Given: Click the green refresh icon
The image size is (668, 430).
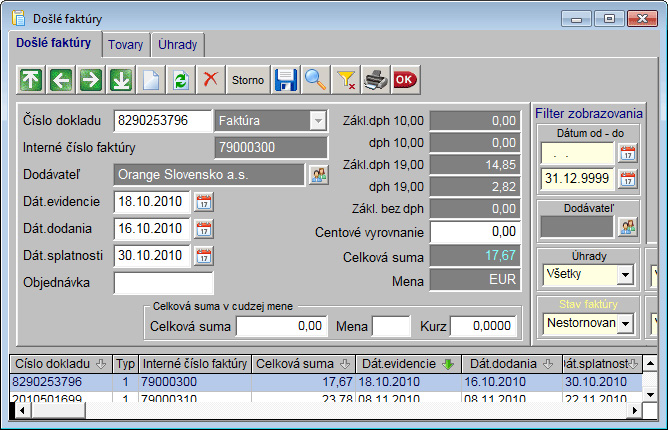Looking at the screenshot, I should pos(181,78).
